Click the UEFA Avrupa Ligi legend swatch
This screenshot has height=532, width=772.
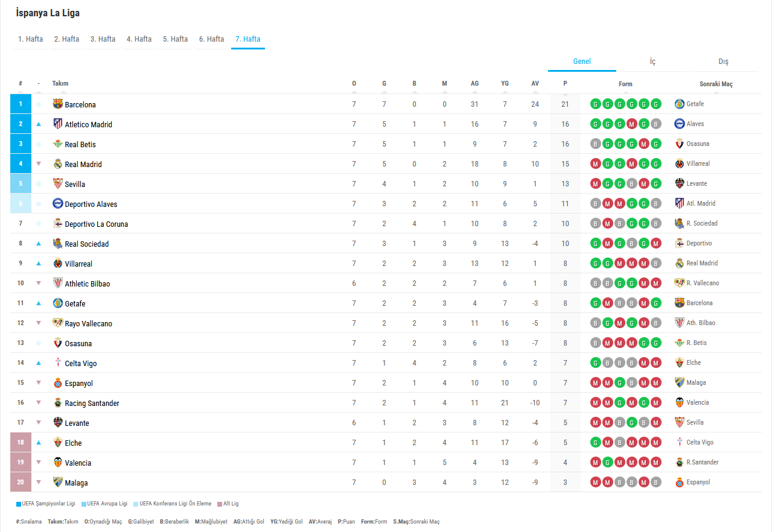(84, 504)
